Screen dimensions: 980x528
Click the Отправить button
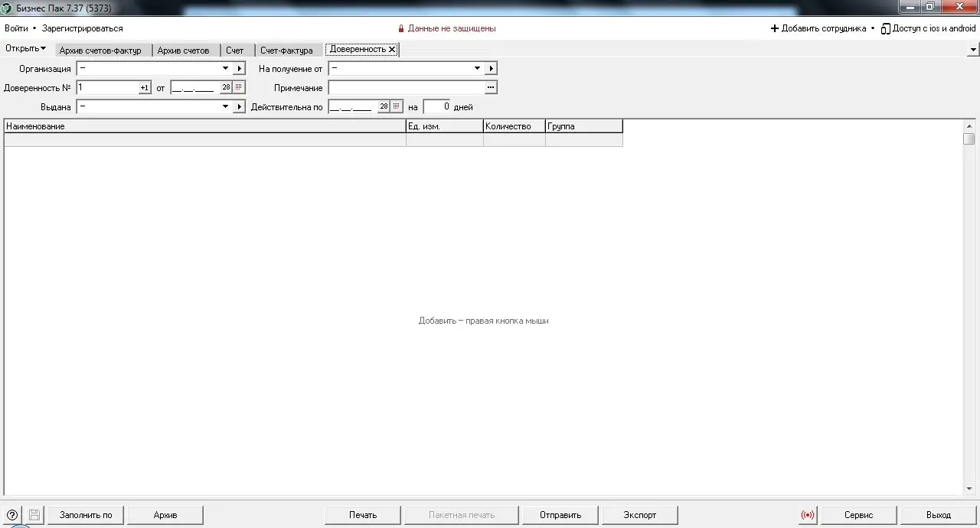[560, 515]
